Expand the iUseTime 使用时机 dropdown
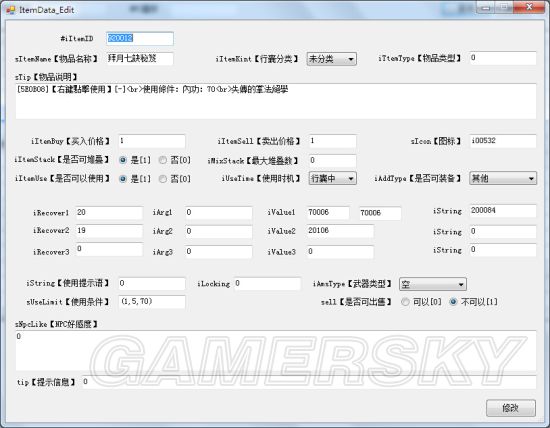The image size is (550, 428). pos(333,178)
